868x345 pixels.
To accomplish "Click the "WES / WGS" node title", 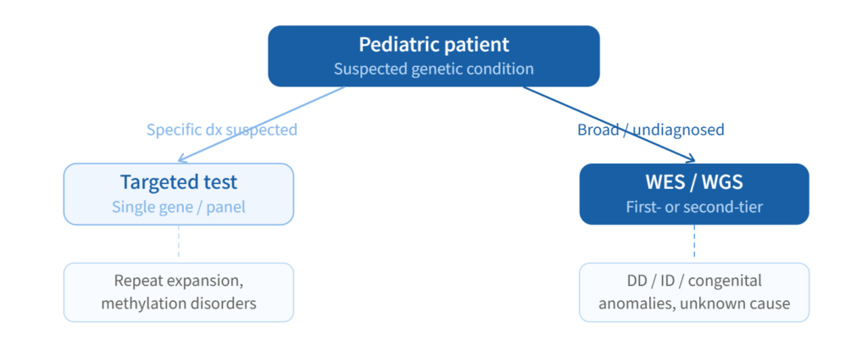I will [694, 182].
